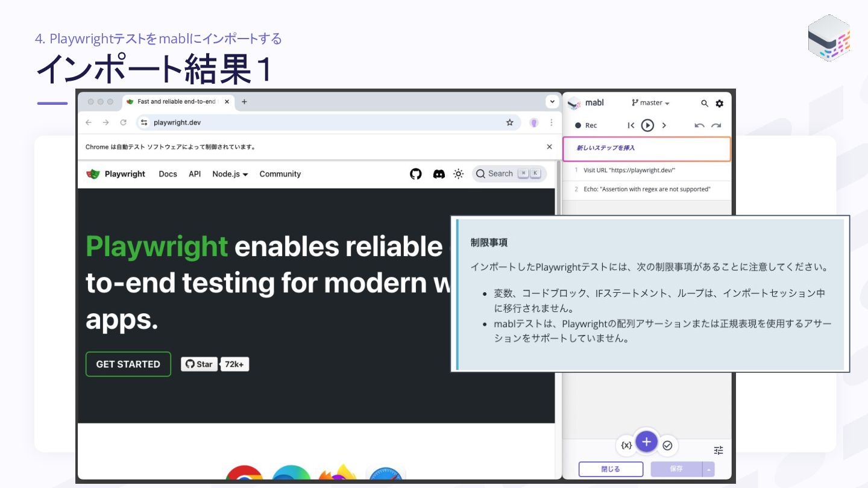The width and height of the screenshot is (868, 488).
Task: Open the {x} variables button
Action: click(x=627, y=445)
